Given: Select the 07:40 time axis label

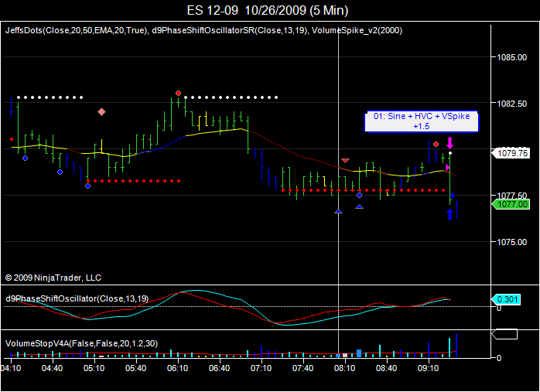Looking at the screenshot, I should (x=302, y=368).
